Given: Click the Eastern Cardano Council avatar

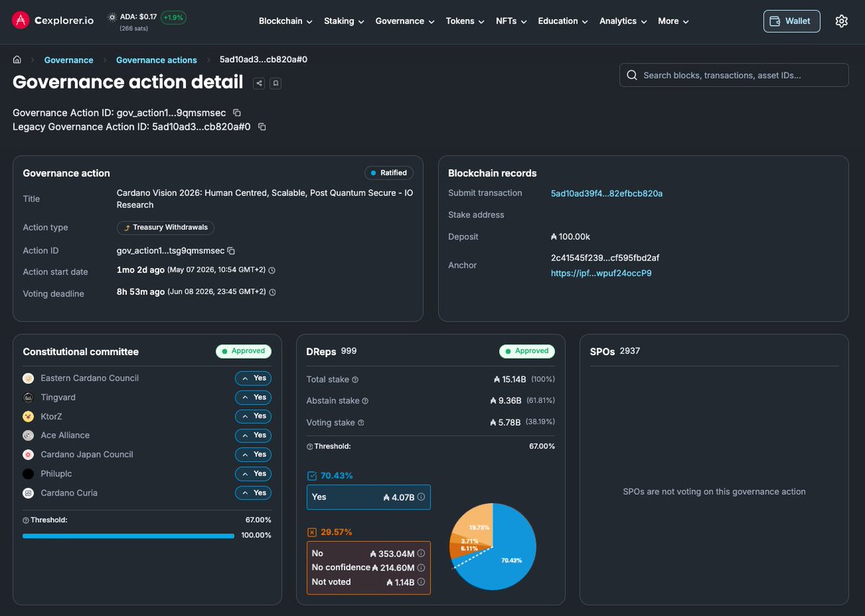Looking at the screenshot, I should pos(28,378).
